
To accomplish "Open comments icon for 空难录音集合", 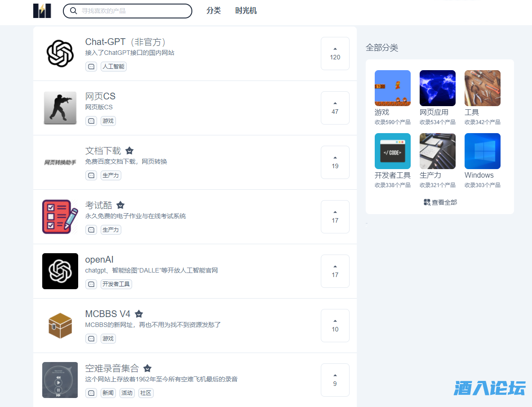I will [91, 393].
